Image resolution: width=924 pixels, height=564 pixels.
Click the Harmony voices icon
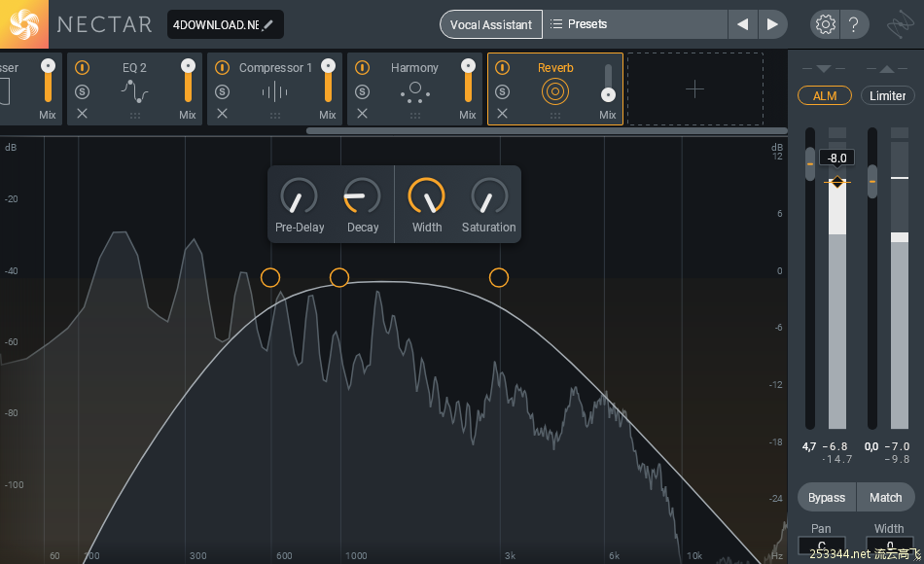pos(415,92)
